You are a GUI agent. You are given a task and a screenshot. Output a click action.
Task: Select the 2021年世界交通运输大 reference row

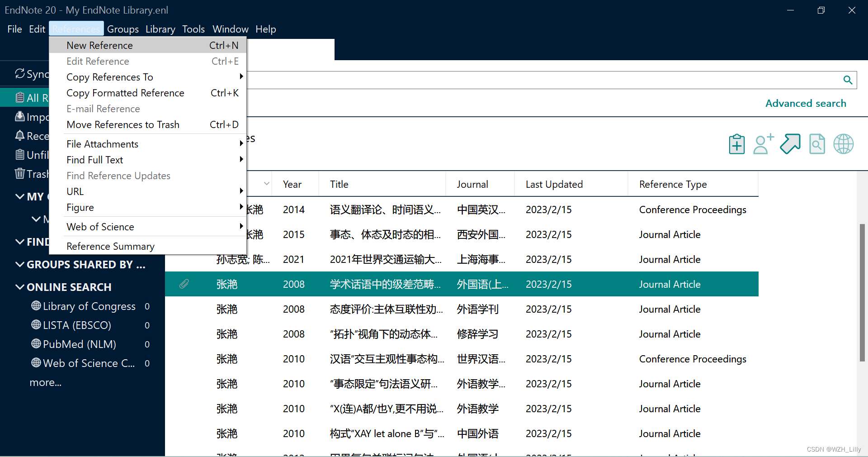(x=462, y=259)
